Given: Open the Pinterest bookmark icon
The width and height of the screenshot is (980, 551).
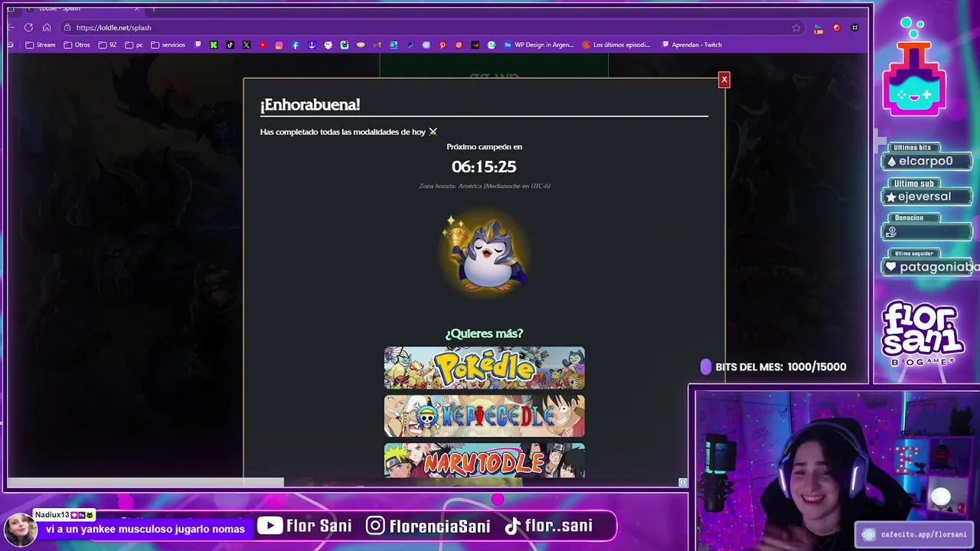Looking at the screenshot, I should tap(443, 45).
